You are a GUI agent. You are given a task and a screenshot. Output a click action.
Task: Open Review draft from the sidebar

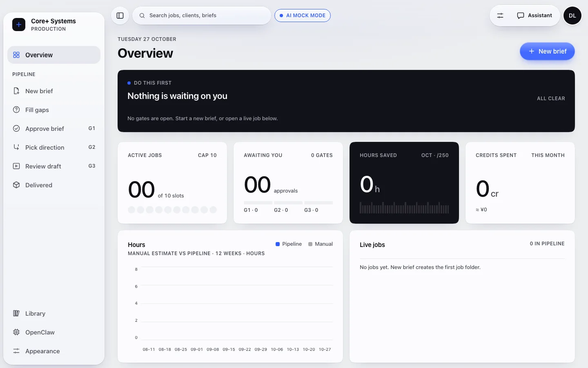point(54,166)
